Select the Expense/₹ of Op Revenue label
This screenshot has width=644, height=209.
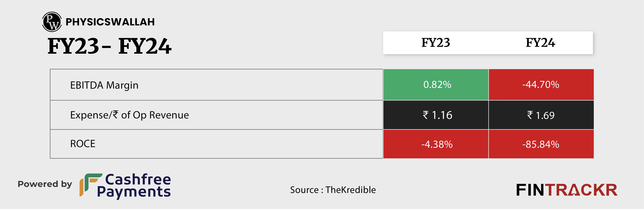(x=130, y=115)
